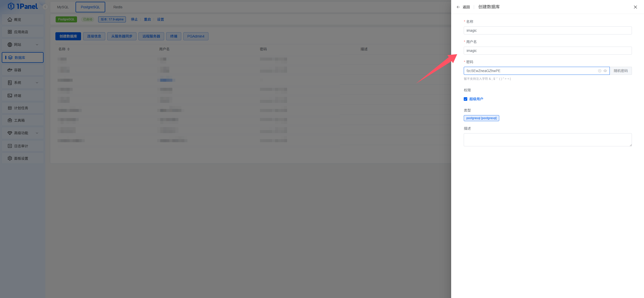The image size is (644, 298).
Task: Switch to the MySQL tab
Action: coord(63,7)
